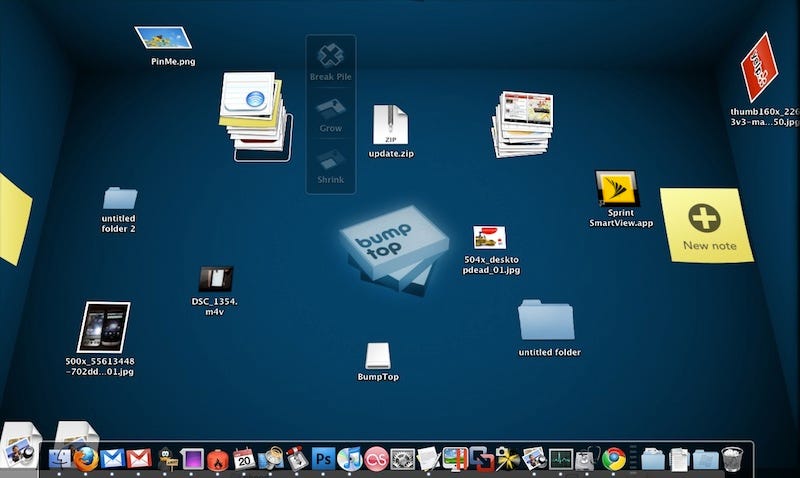
Task: Open the blue Mail envelope dock icon
Action: (x=112, y=459)
